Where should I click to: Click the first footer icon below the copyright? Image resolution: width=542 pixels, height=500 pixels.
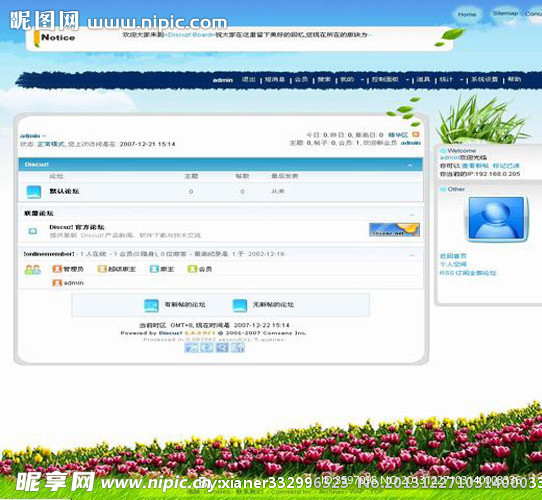pos(191,347)
